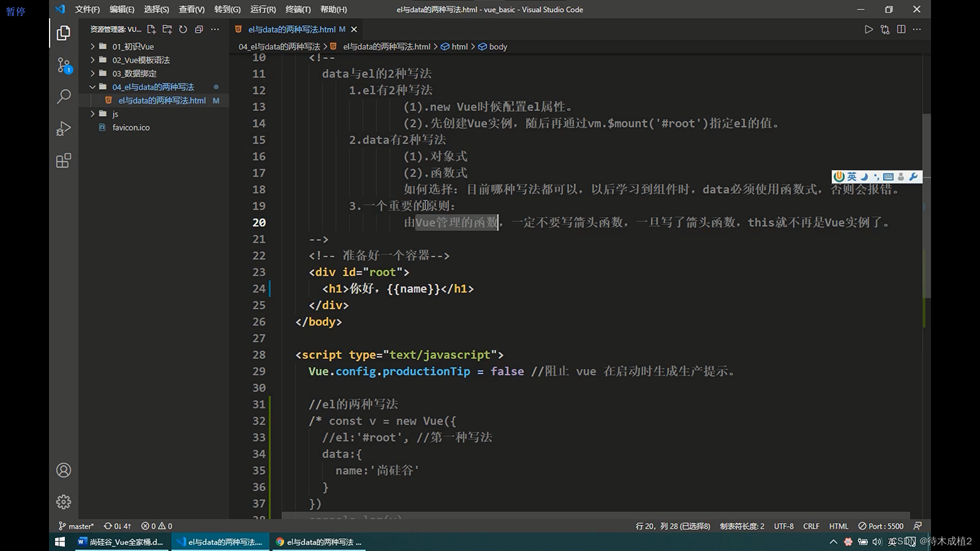This screenshot has width=980, height=551.
Task: Expand the 01_初识Vue folder
Action: click(153, 46)
